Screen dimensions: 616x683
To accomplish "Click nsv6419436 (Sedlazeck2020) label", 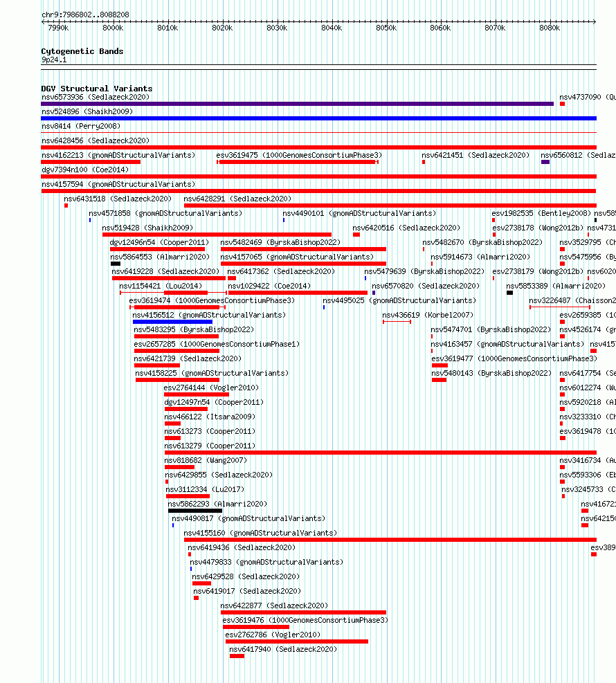I will coord(242,547).
